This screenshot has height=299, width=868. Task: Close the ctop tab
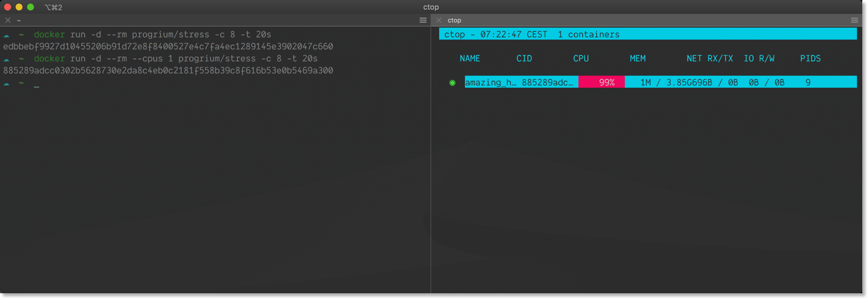pos(439,20)
